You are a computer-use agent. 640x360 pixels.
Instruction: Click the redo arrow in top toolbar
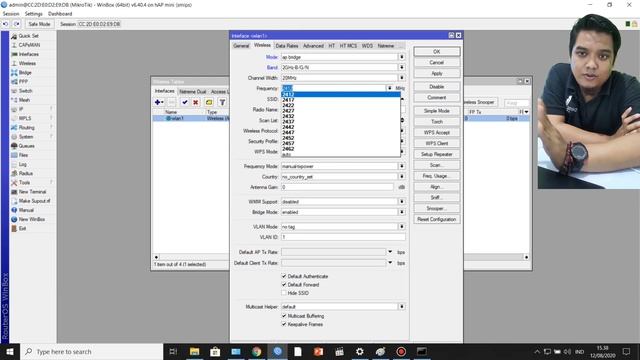pos(16,24)
